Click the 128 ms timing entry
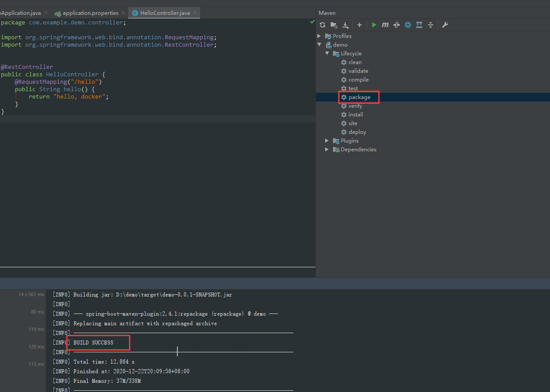550x392 pixels. coord(36,347)
